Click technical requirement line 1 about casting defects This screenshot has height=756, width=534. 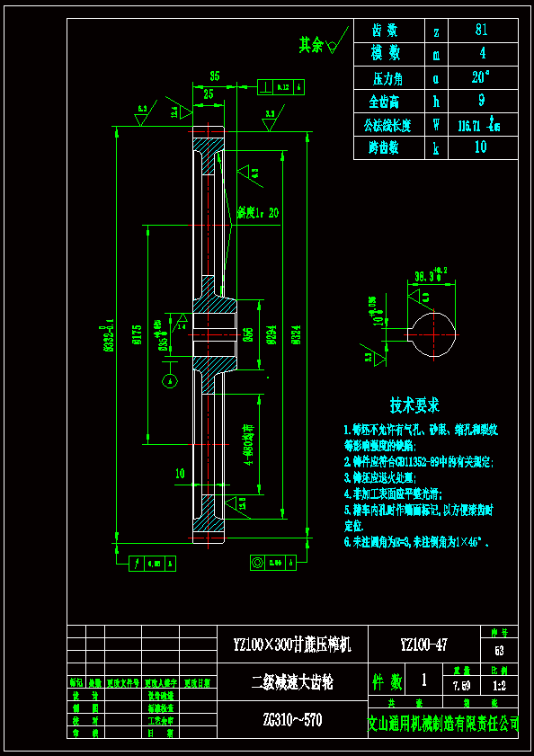421,437
